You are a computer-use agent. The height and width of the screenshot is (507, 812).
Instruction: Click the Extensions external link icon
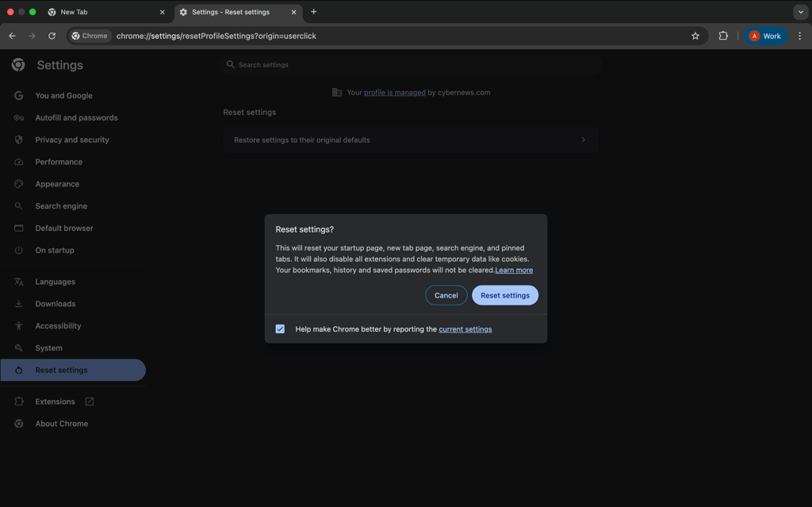pyautogui.click(x=89, y=401)
